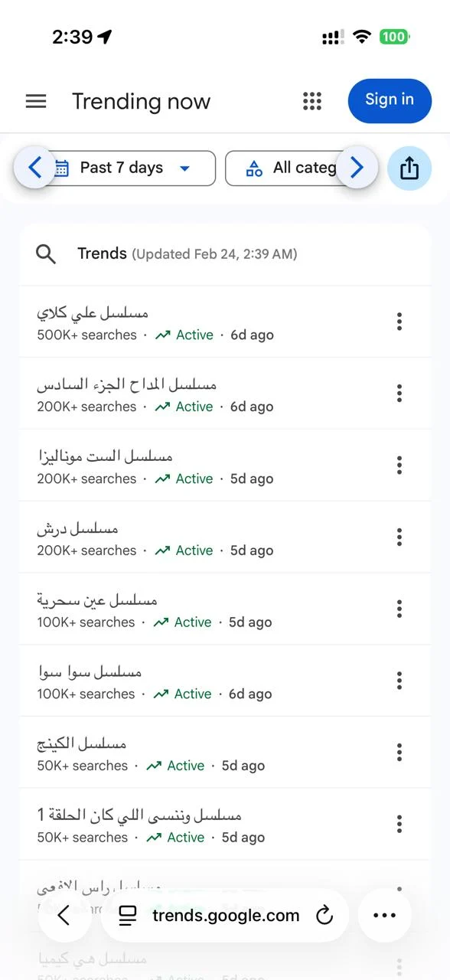Tap the Sign in button
Viewport: 450px width, 980px height.
[390, 100]
